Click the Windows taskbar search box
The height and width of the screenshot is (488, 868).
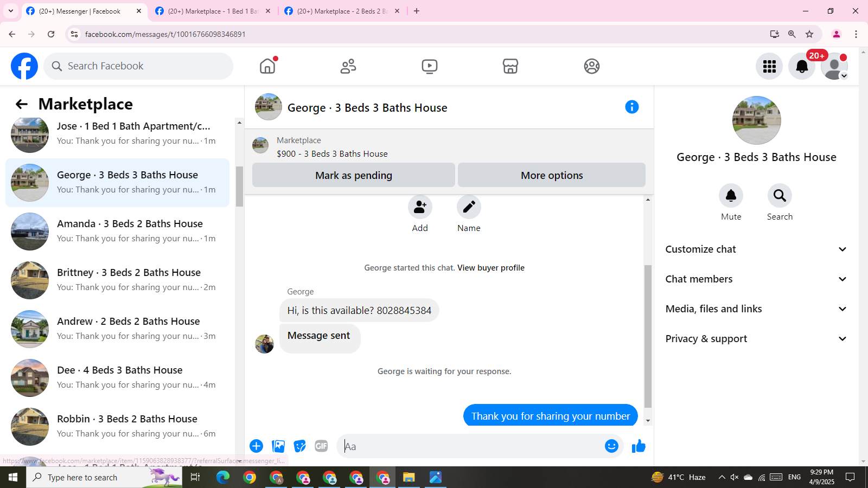pos(104,477)
